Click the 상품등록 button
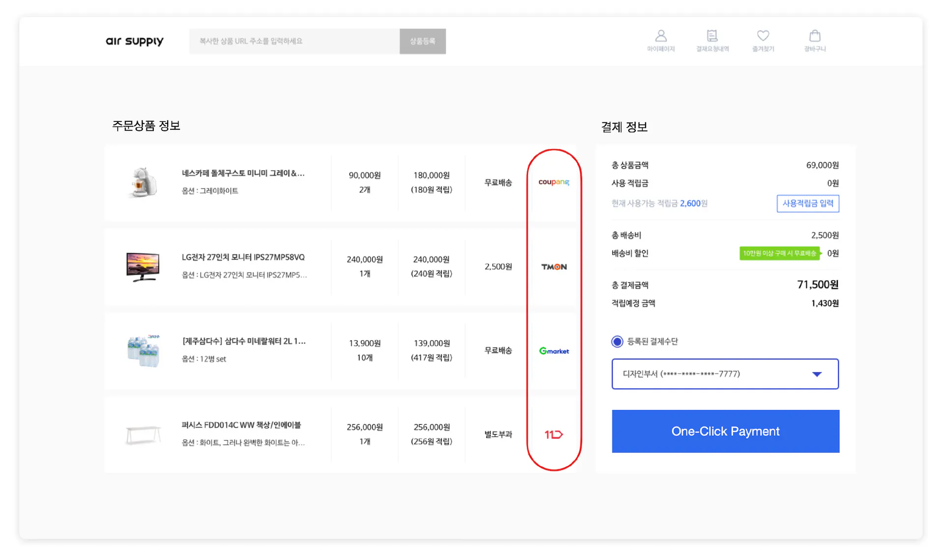The width and height of the screenshot is (944, 560). 422,41
